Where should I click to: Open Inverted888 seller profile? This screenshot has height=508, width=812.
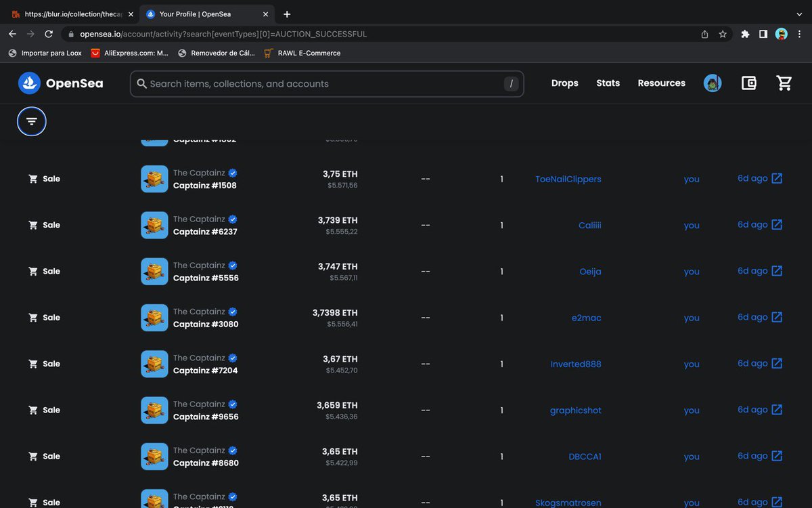click(x=576, y=364)
